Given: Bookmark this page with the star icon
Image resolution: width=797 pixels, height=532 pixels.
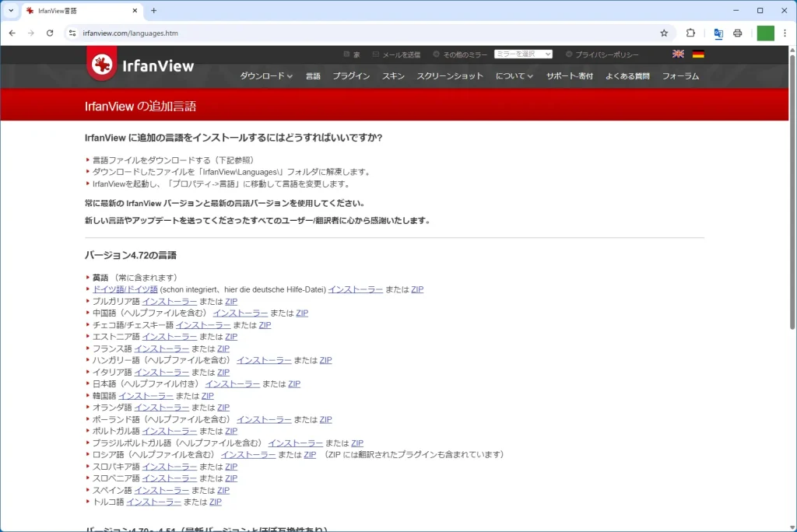Looking at the screenshot, I should (x=664, y=33).
